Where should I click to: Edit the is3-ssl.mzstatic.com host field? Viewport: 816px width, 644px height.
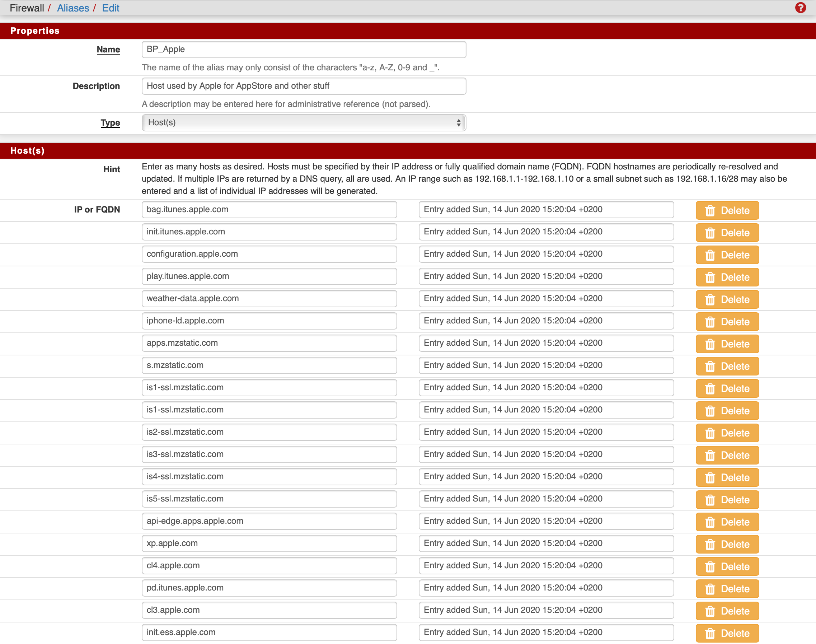269,454
